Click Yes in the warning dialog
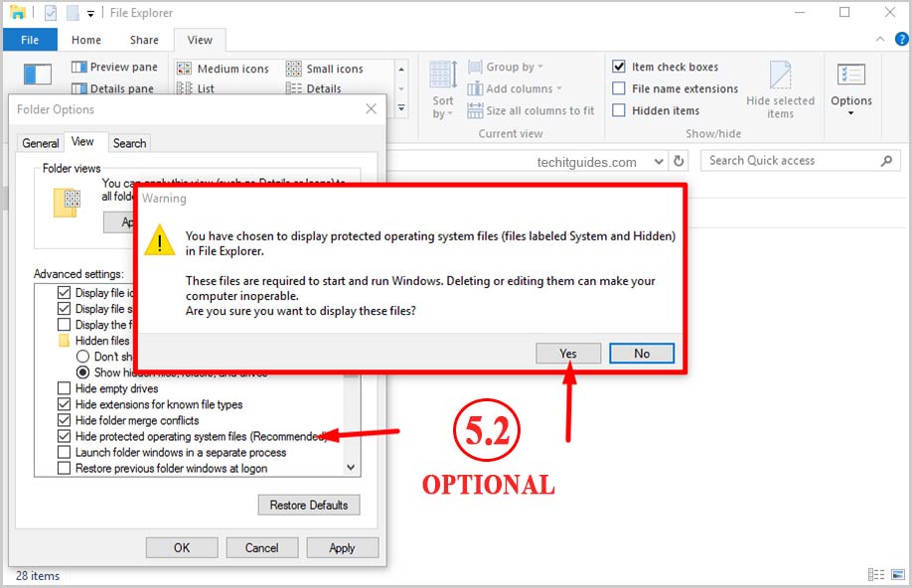Image resolution: width=912 pixels, height=588 pixels. coord(567,353)
